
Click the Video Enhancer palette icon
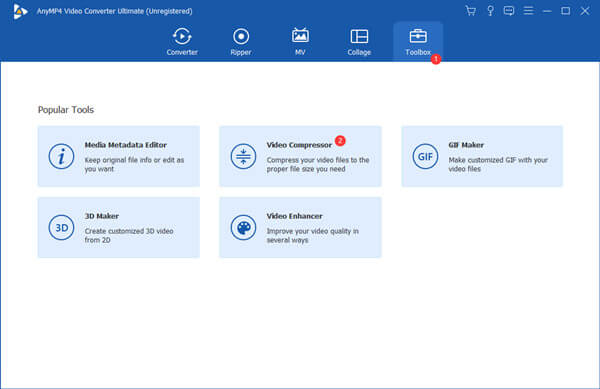243,228
